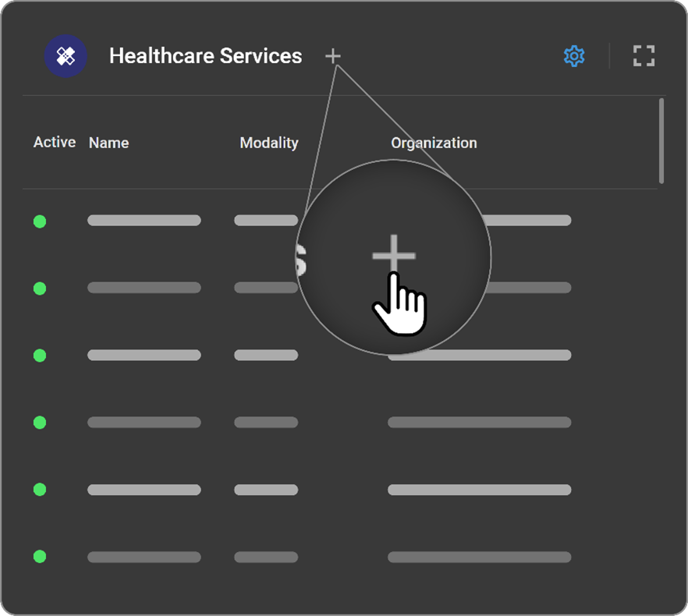
Task: Click the Healthcare Services title
Action: tap(207, 55)
